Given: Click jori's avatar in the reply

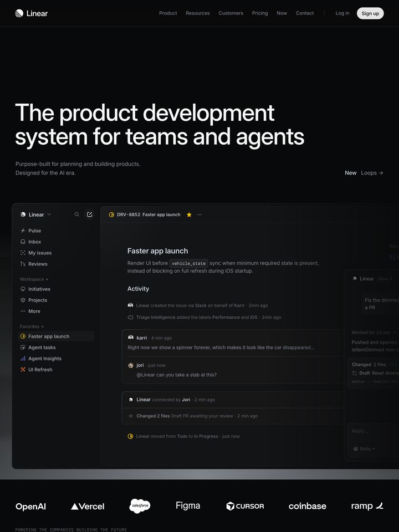Looking at the screenshot, I should pyautogui.click(x=131, y=365).
